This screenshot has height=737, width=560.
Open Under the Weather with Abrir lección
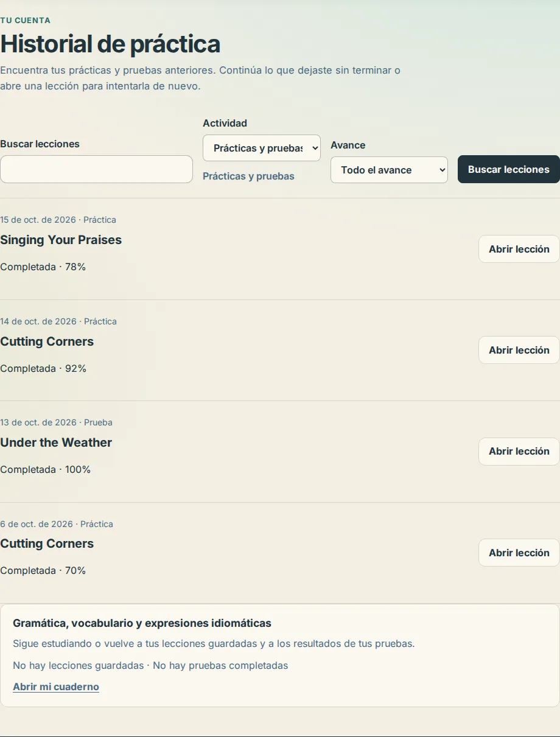click(x=519, y=451)
